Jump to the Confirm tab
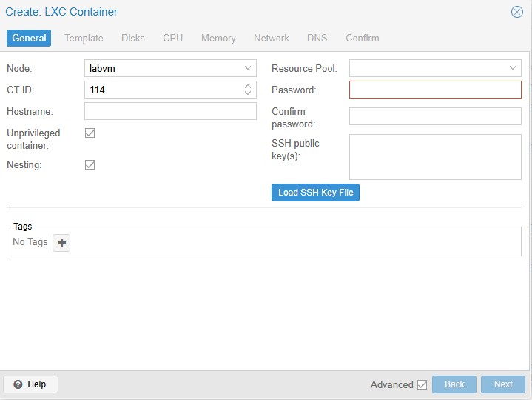This screenshot has height=400, width=532. pyautogui.click(x=363, y=38)
